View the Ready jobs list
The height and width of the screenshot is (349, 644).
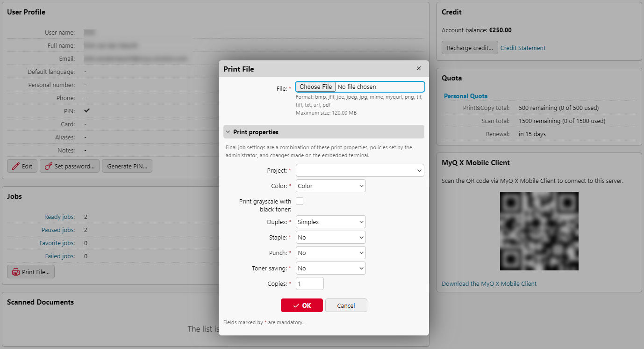(59, 217)
